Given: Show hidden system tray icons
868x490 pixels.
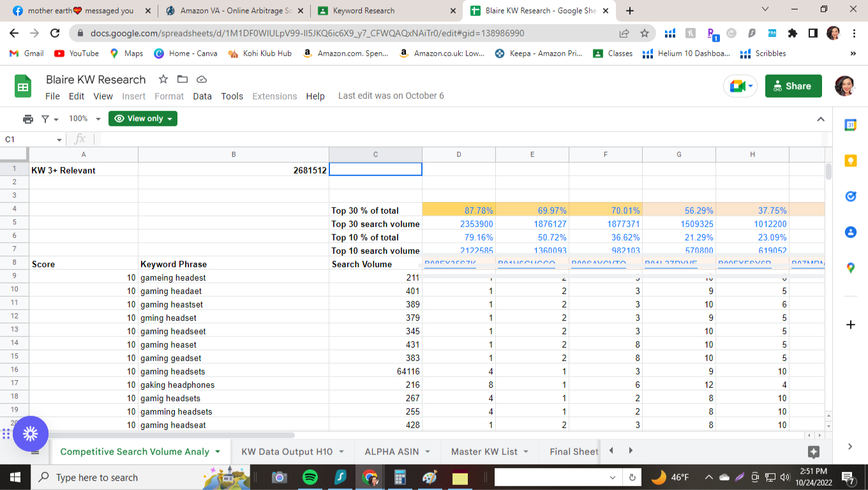Looking at the screenshot, I should [708, 477].
